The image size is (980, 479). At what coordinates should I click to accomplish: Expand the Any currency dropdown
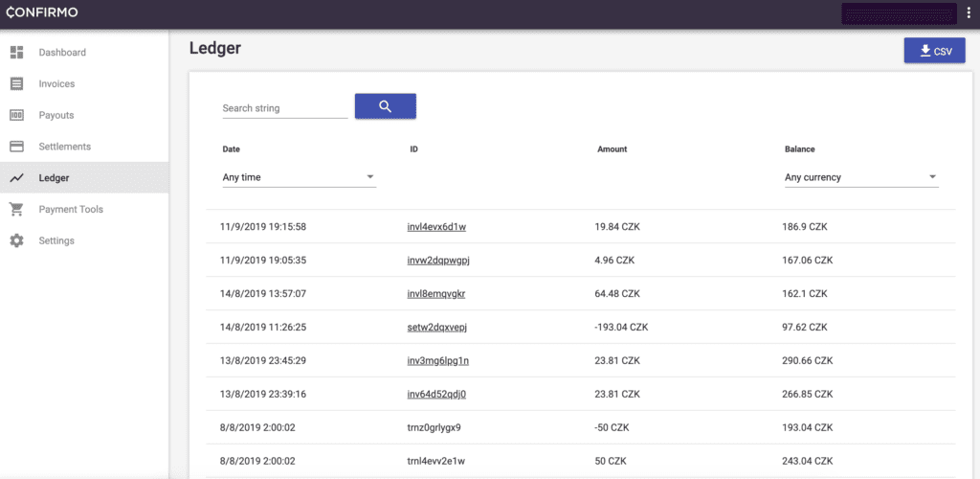(x=862, y=177)
